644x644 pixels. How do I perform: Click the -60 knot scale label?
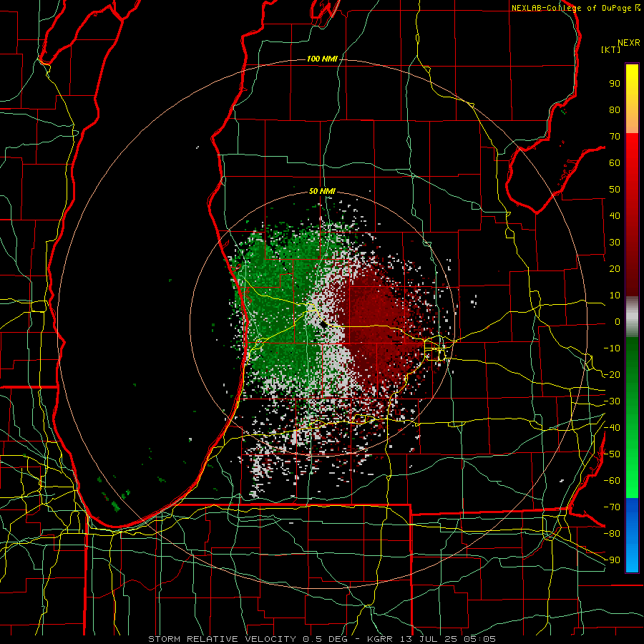pyautogui.click(x=612, y=481)
